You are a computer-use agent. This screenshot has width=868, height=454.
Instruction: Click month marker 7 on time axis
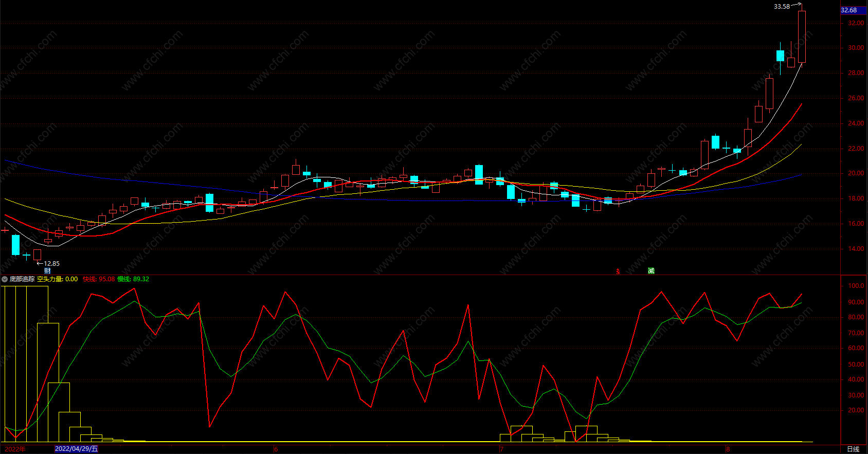[x=502, y=449]
